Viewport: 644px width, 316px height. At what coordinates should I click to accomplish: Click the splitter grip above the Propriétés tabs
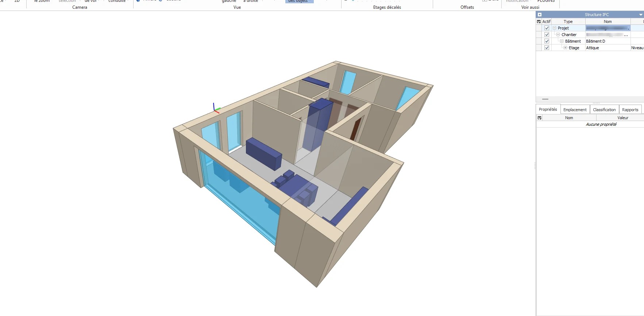[x=596, y=103]
